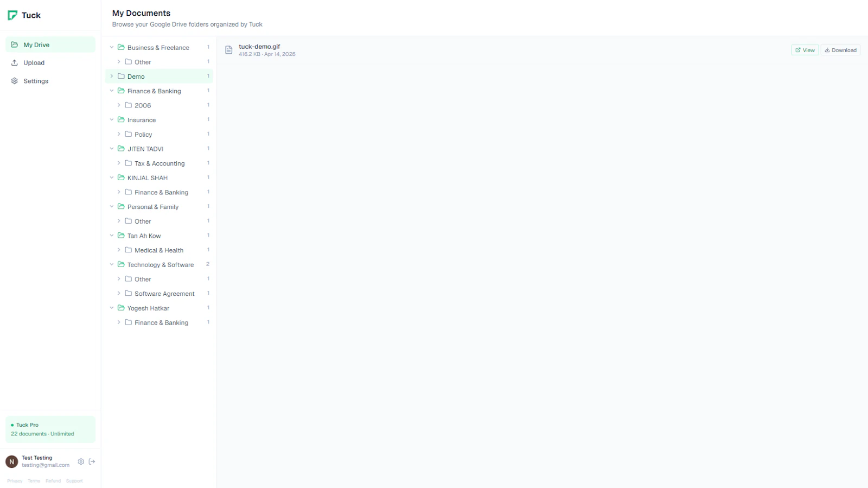Image resolution: width=868 pixels, height=488 pixels.
Task: Click the Policy folder icon
Action: tap(129, 134)
